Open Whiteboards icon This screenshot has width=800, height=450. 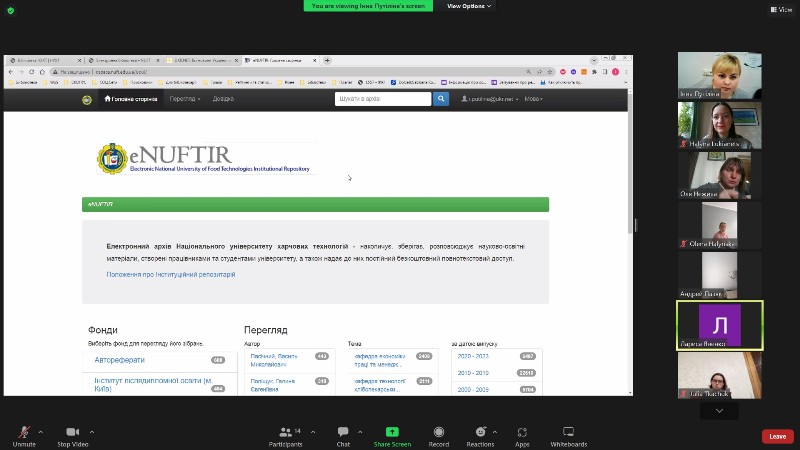point(568,432)
